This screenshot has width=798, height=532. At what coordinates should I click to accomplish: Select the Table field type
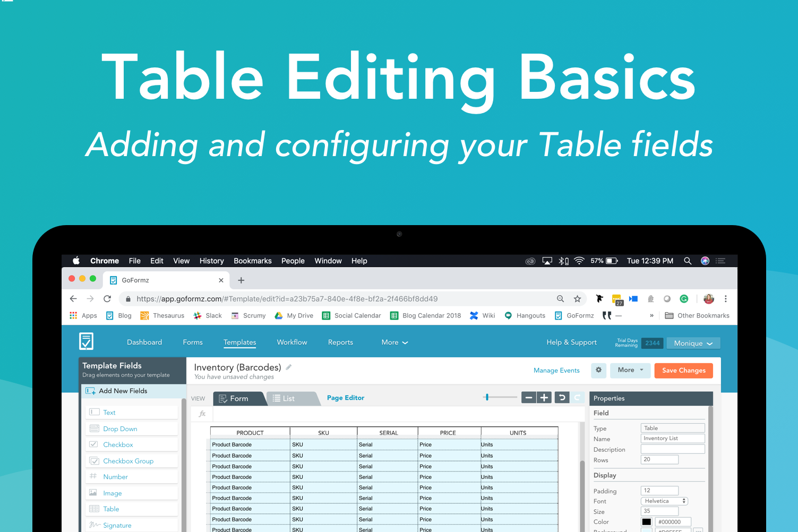pos(132,509)
